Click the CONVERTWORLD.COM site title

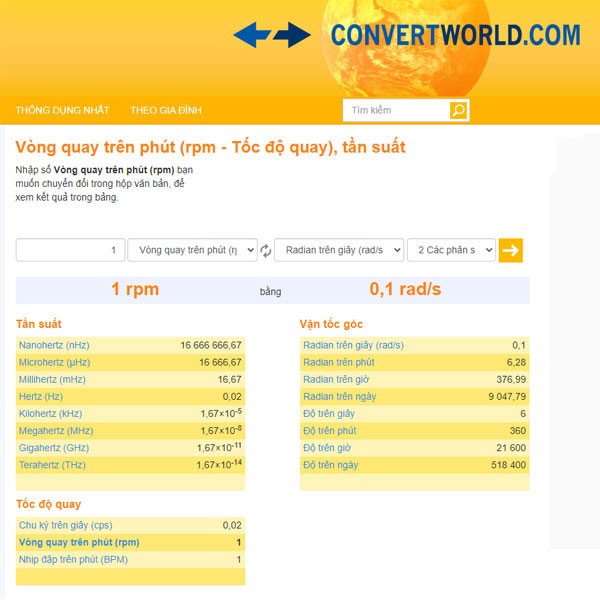[455, 36]
